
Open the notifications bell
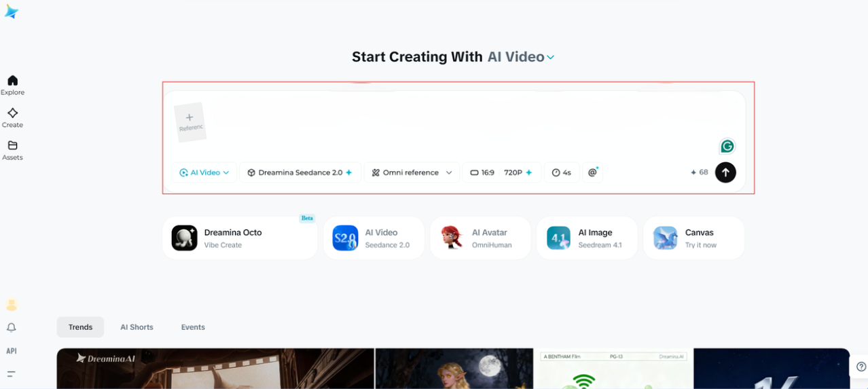click(x=12, y=328)
